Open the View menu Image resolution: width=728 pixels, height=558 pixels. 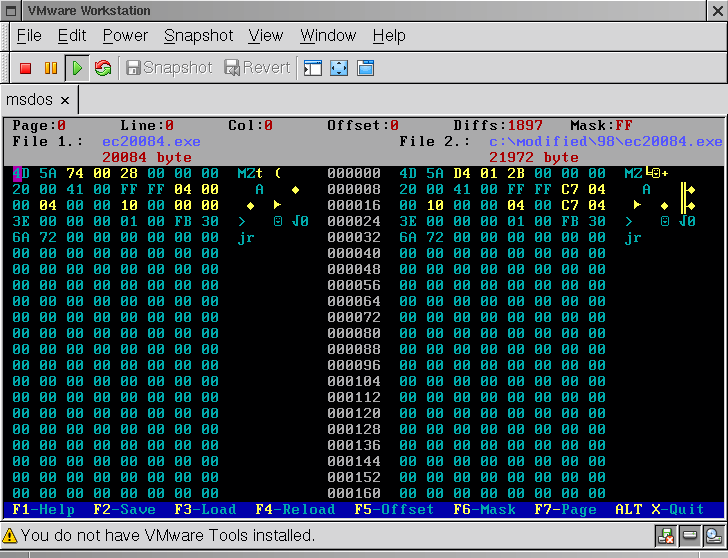265,36
